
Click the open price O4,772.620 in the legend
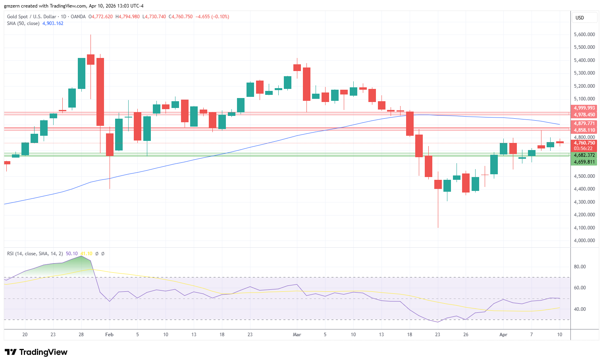(x=100, y=17)
